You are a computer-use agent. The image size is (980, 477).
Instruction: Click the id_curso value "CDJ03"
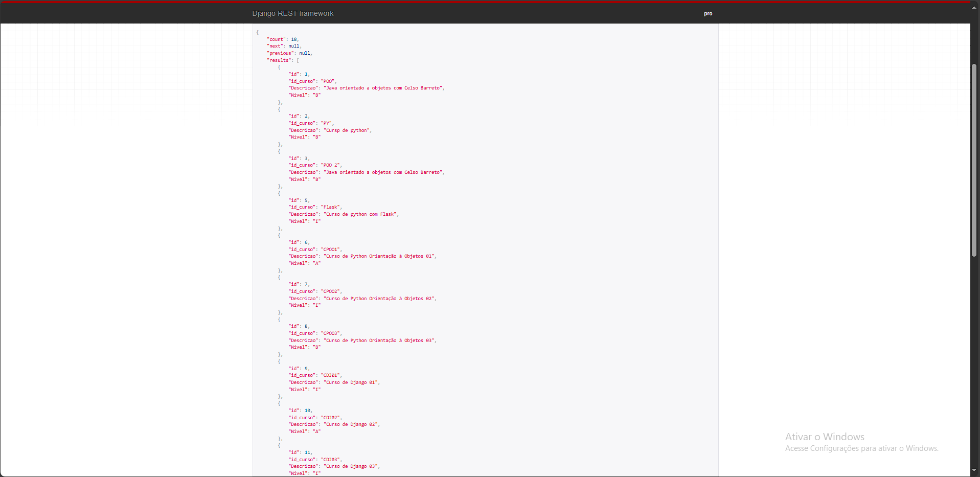(x=330, y=460)
